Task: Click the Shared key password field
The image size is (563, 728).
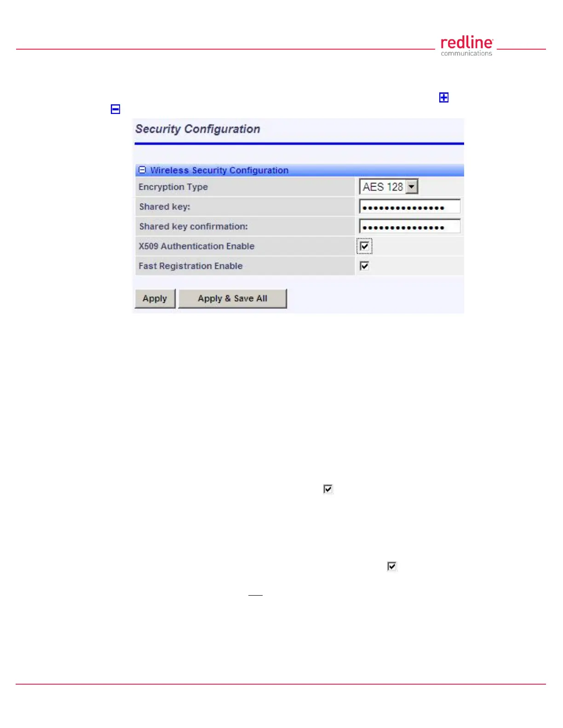Action: point(409,207)
